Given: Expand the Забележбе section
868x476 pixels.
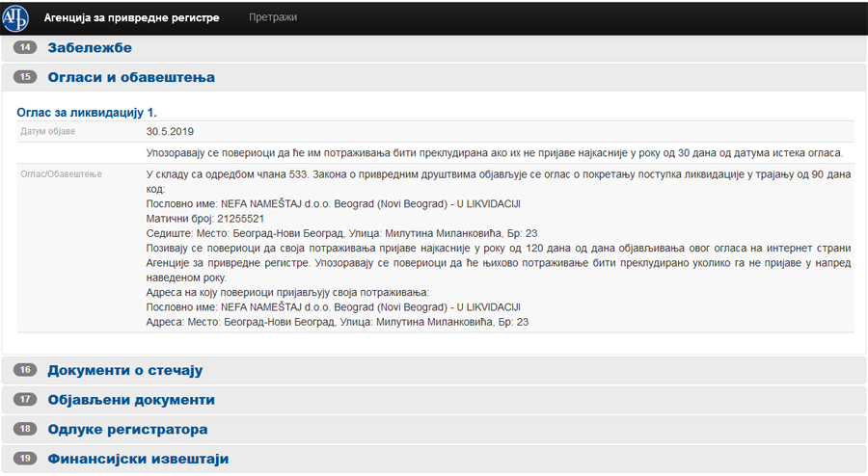Looking at the screenshot, I should [90, 47].
